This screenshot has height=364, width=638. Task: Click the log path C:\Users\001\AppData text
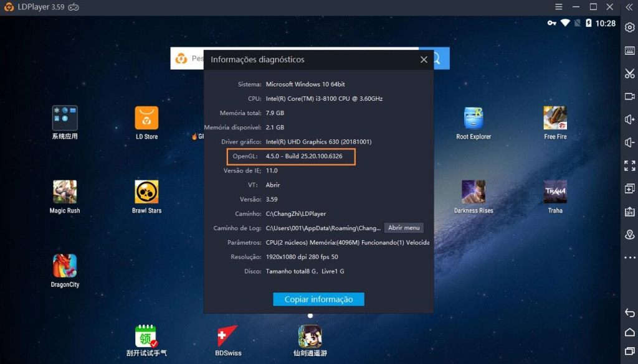[x=323, y=228]
